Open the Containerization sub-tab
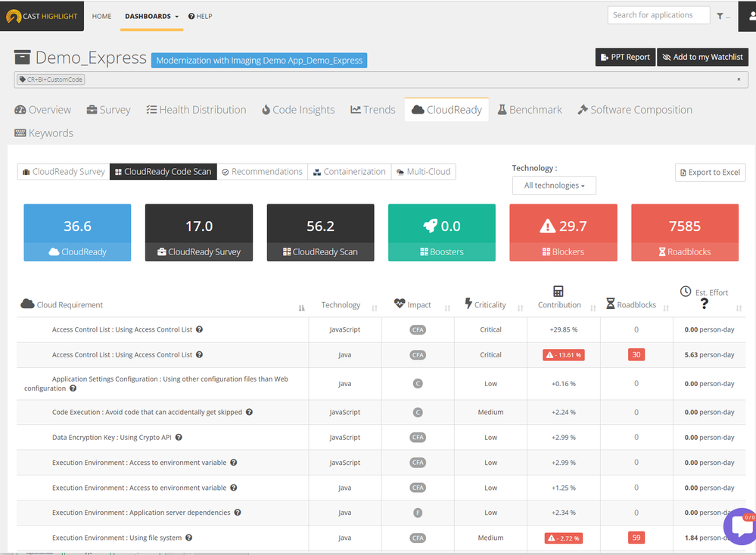Screen dimensions: 756x555 pos(350,172)
